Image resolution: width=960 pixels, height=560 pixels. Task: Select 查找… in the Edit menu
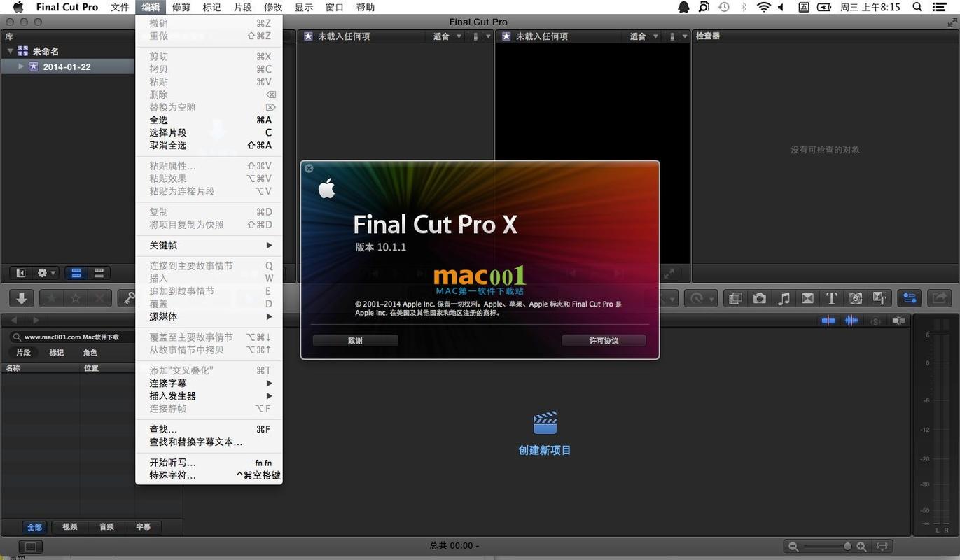(209, 429)
